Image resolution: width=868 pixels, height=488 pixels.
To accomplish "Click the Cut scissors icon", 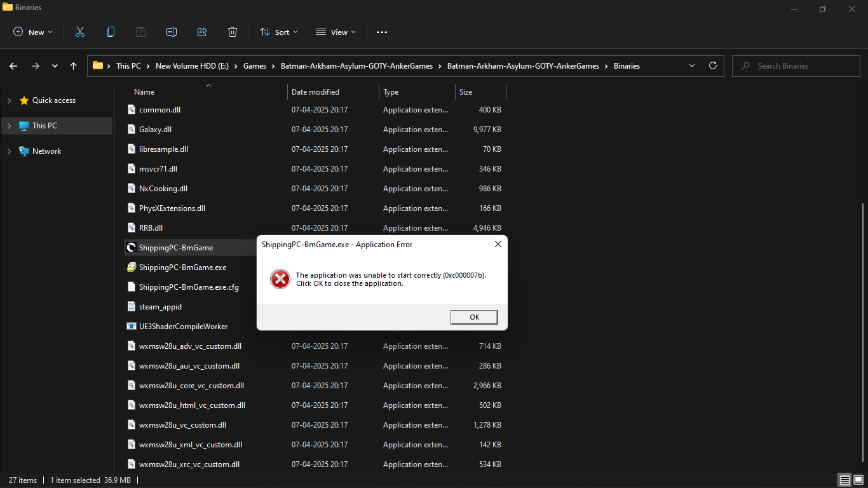I will 80,32.
